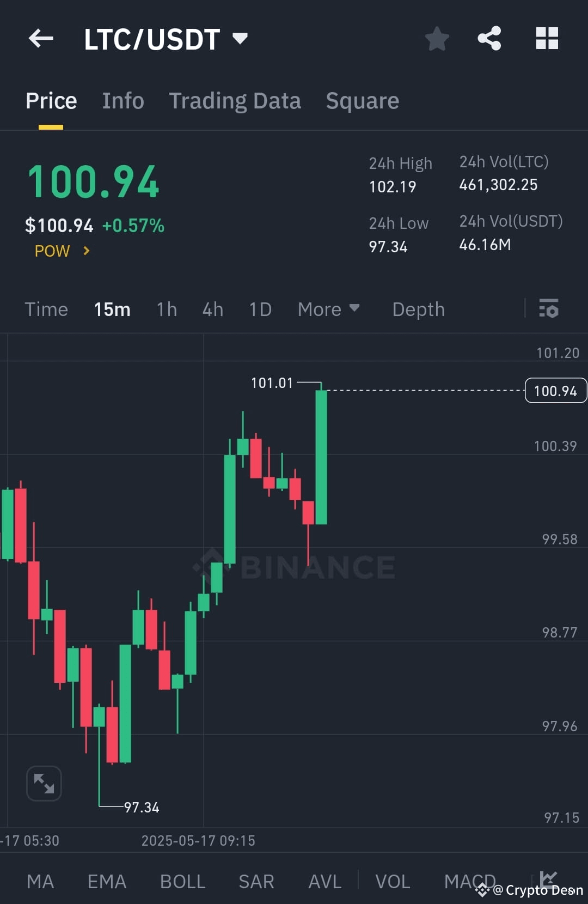Expand the LTC/USDT pair selector dropdown

coord(240,38)
